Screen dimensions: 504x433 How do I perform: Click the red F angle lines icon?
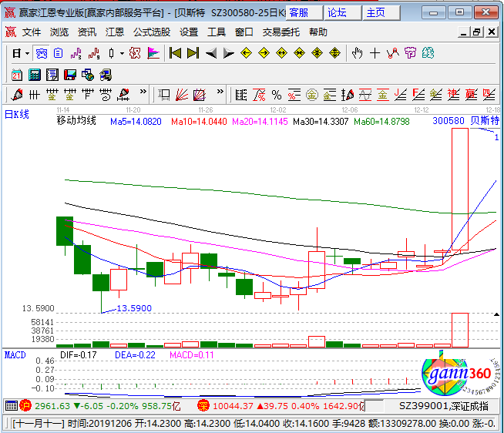(x=418, y=95)
